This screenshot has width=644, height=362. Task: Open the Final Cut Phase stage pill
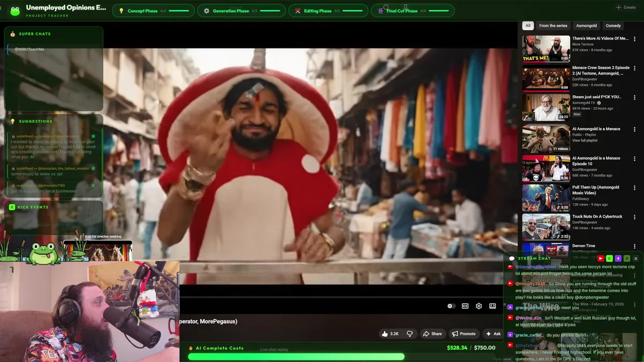[x=413, y=11]
